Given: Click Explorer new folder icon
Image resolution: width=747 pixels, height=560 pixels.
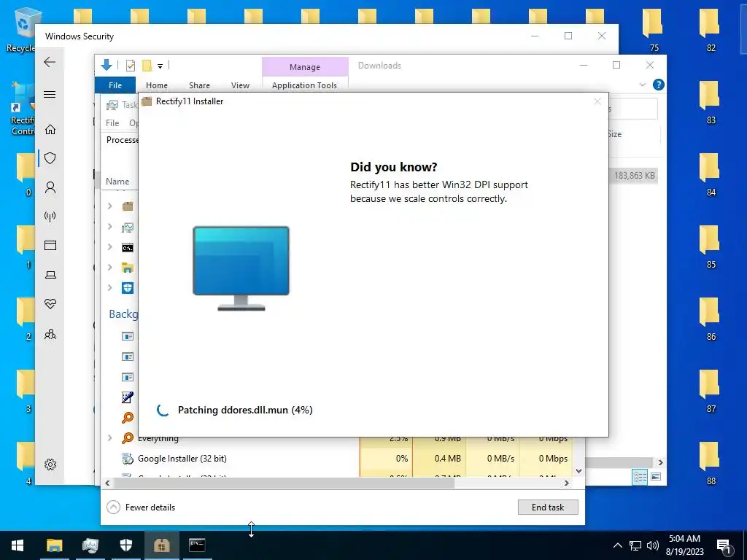Looking at the screenshot, I should coord(147,66).
